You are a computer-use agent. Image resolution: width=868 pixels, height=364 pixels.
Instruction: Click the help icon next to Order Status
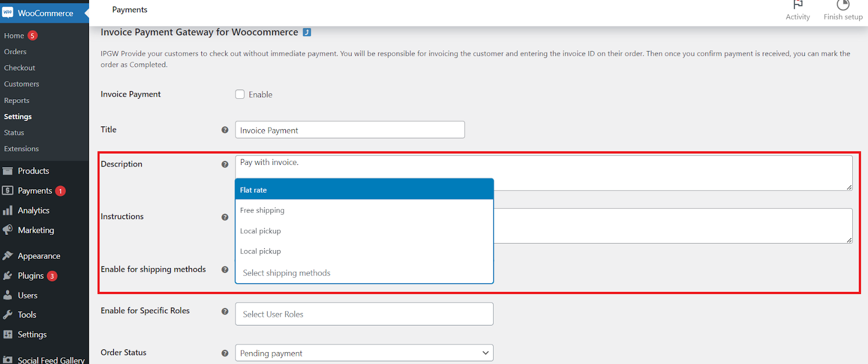(225, 353)
